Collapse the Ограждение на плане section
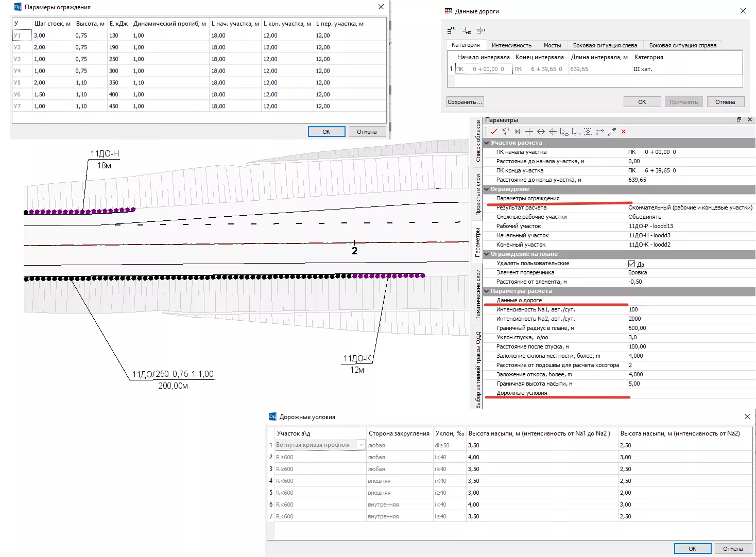 coord(487,254)
